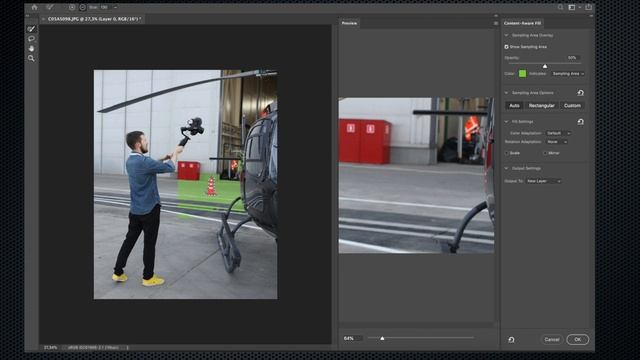Choose Custom sampling area option
Viewport: 640px width, 360px height.
[572, 106]
